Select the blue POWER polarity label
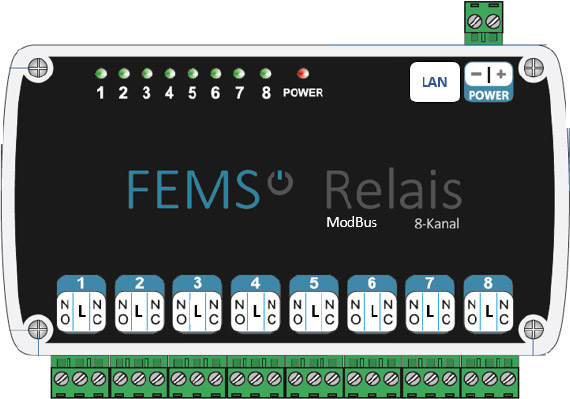Image resolution: width=570 pixels, height=399 pixels. tap(489, 82)
